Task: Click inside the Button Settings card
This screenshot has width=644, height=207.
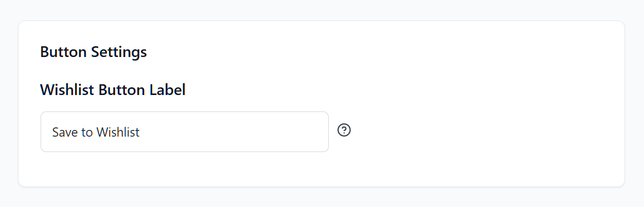Action: tap(463, 77)
